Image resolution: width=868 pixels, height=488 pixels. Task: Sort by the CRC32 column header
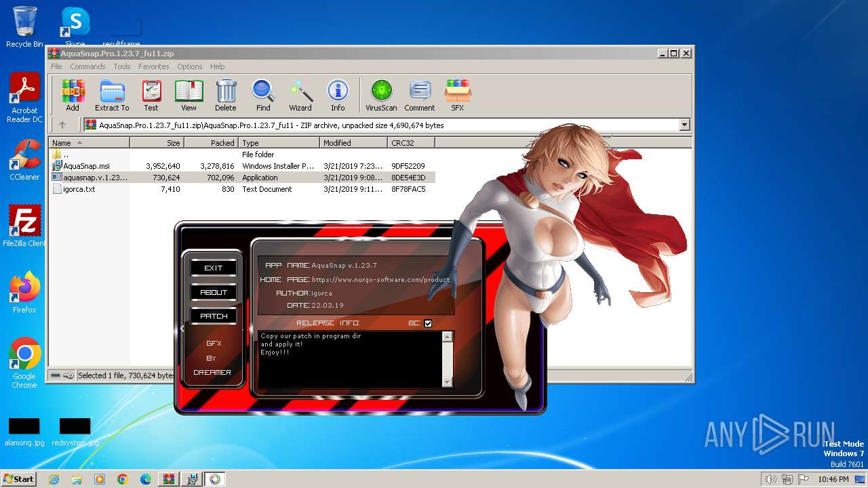coord(411,143)
